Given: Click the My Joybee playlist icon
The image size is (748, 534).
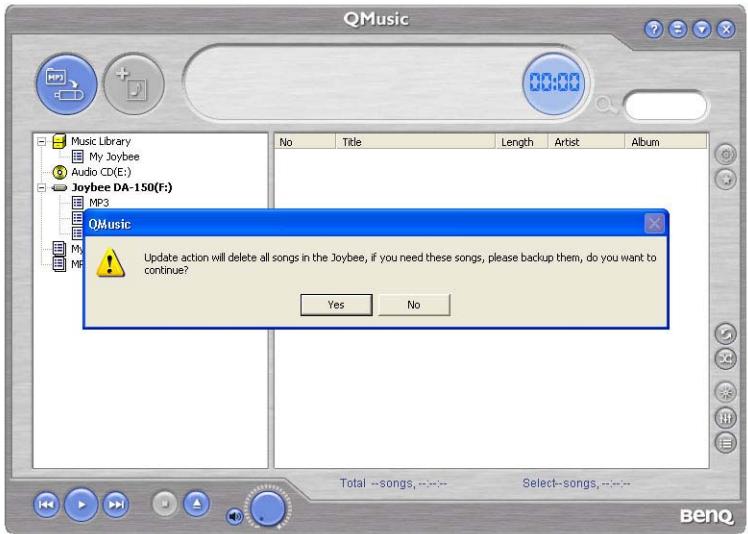Looking at the screenshot, I should (78, 157).
